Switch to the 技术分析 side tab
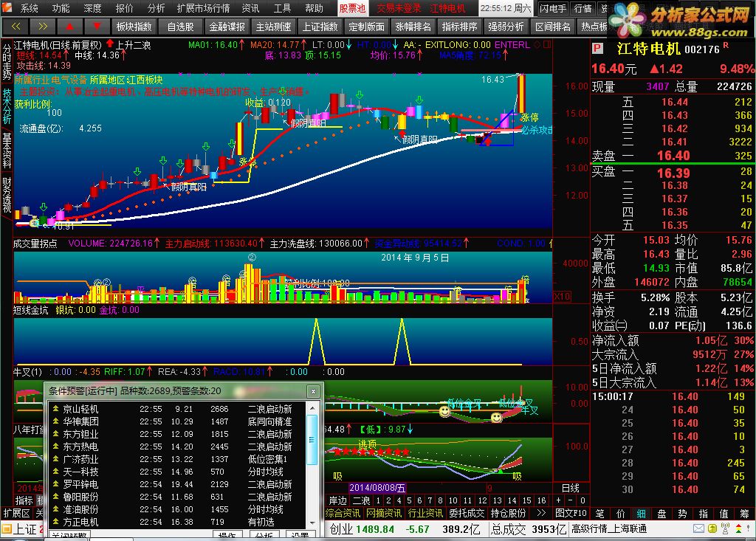The width and height of the screenshot is (756, 541). [x=7, y=106]
